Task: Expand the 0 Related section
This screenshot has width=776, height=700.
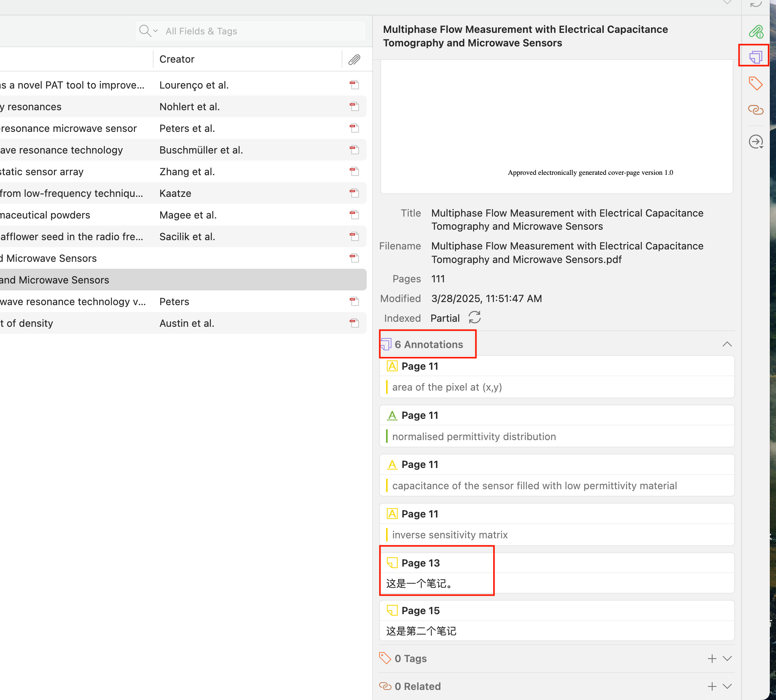Action: coord(727,686)
